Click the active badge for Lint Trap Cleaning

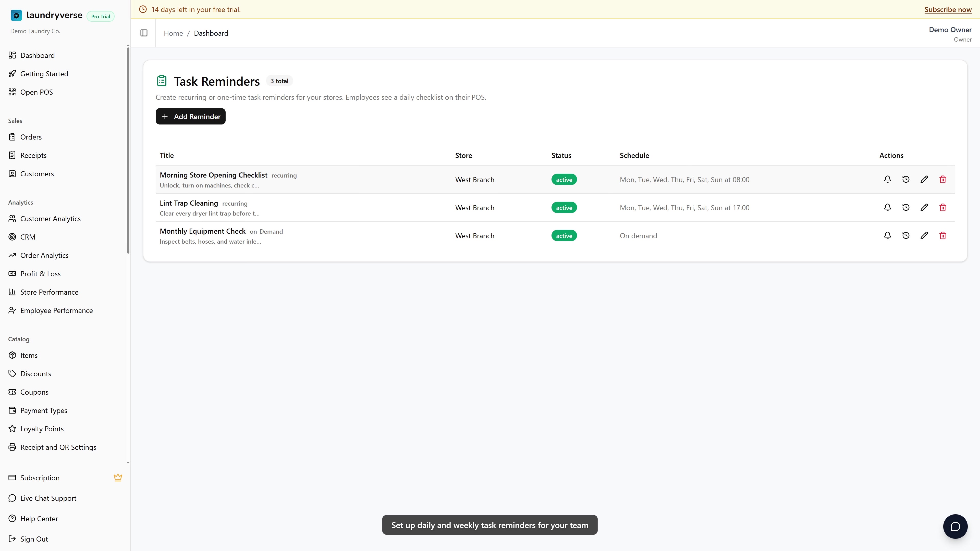click(x=564, y=208)
